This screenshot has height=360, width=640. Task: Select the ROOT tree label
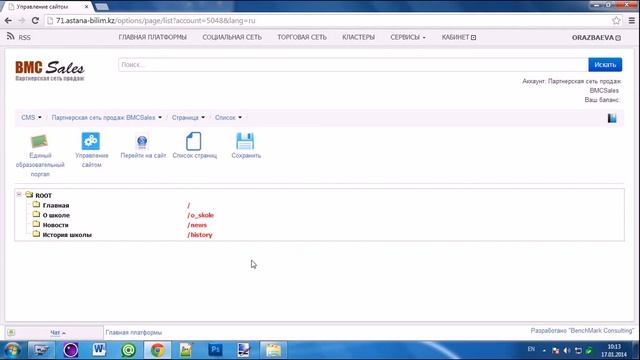point(43,196)
